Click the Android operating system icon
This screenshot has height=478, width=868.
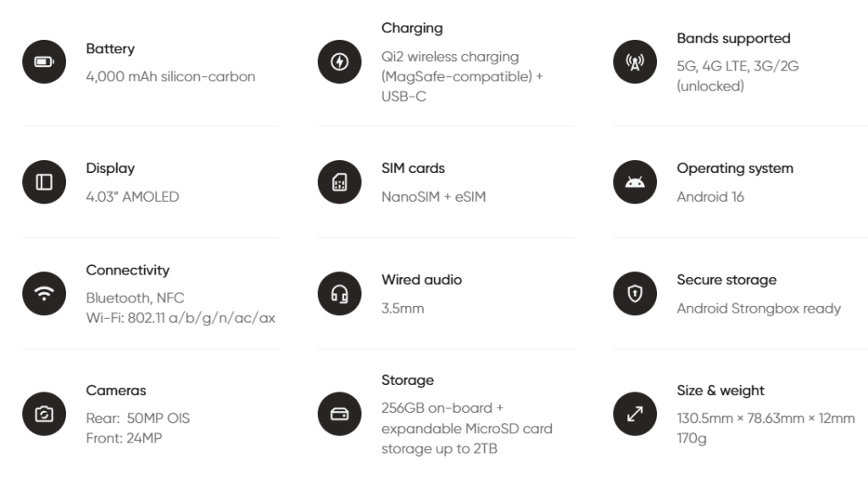pos(634,182)
